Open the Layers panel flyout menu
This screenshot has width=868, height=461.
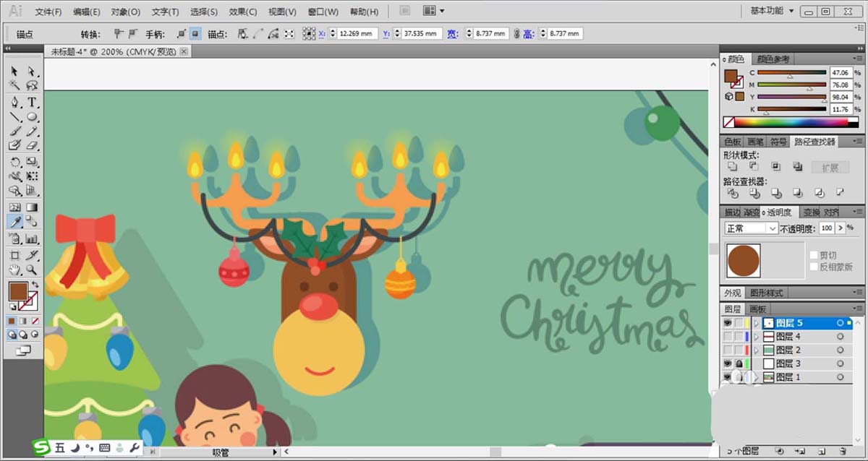pos(856,309)
